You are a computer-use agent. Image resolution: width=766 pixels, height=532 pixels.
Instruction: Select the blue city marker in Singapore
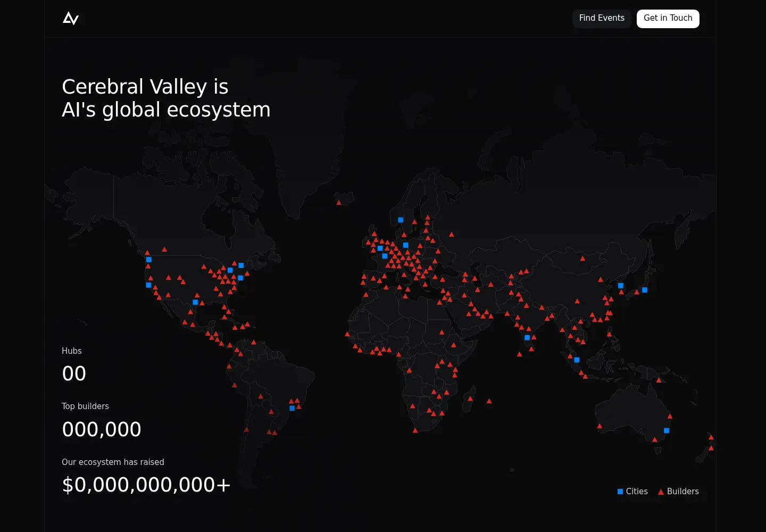click(577, 360)
